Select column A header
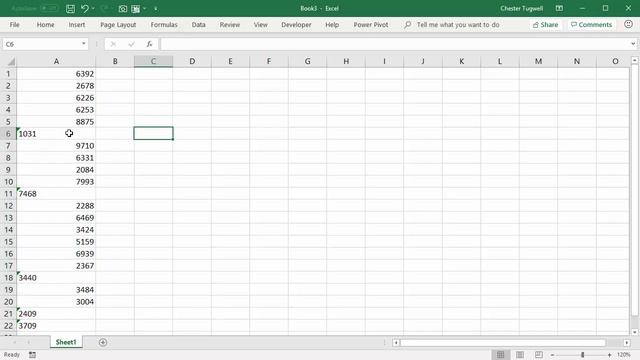 point(56,61)
